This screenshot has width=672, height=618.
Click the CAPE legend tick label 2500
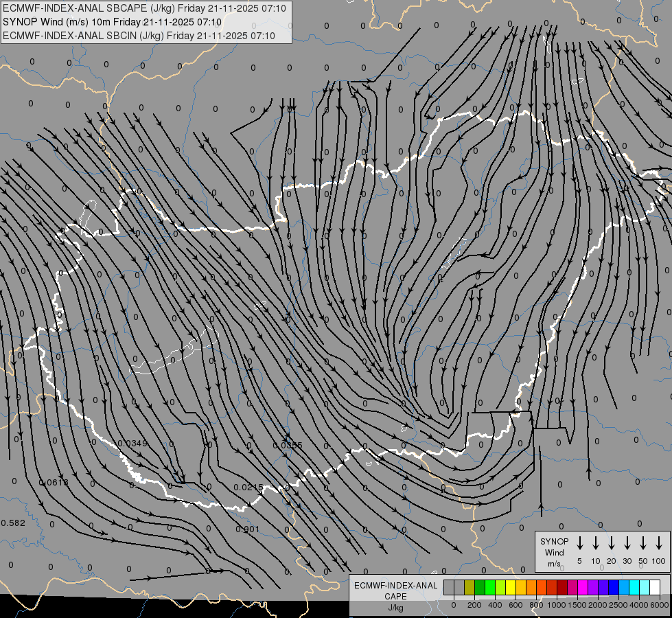tap(618, 605)
